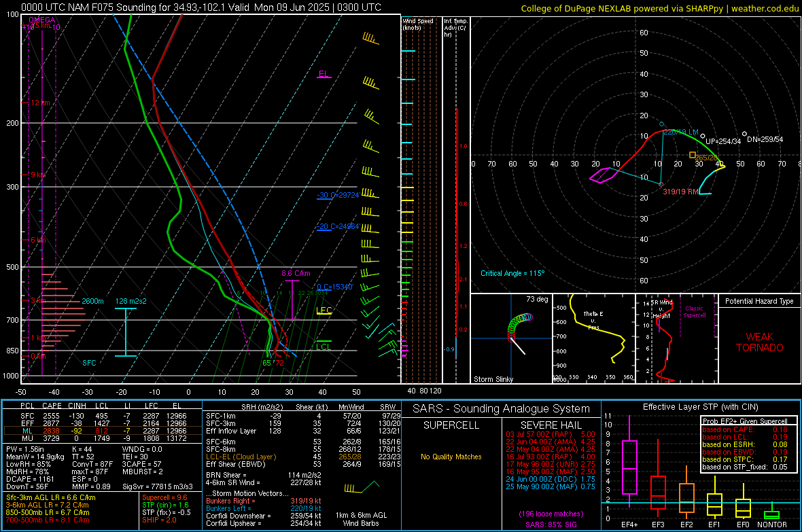The width and height of the screenshot is (802, 532).
Task: Click the UP=254/34 hodograph label
Action: click(723, 141)
